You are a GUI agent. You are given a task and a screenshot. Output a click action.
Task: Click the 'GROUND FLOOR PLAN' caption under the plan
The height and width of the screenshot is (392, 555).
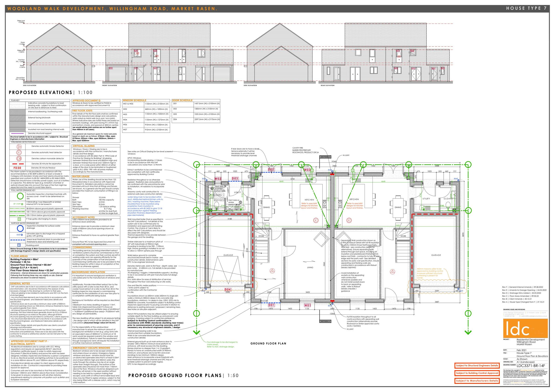(268, 343)
